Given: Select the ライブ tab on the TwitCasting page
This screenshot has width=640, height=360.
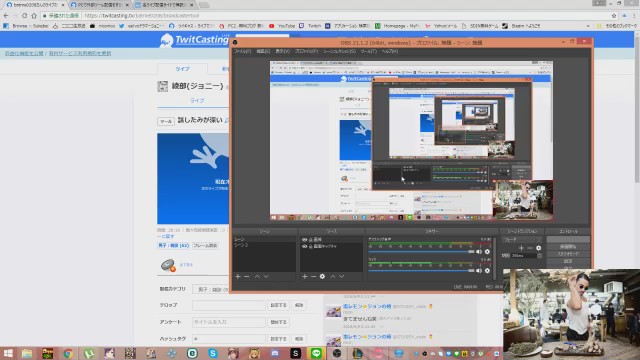Looking at the screenshot, I should coord(182,69).
